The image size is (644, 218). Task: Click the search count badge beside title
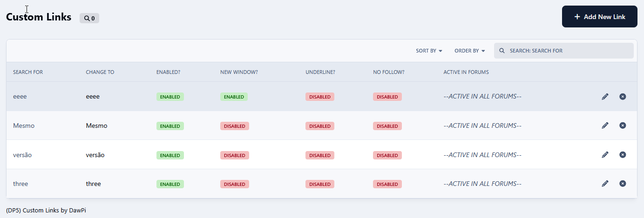[89, 18]
